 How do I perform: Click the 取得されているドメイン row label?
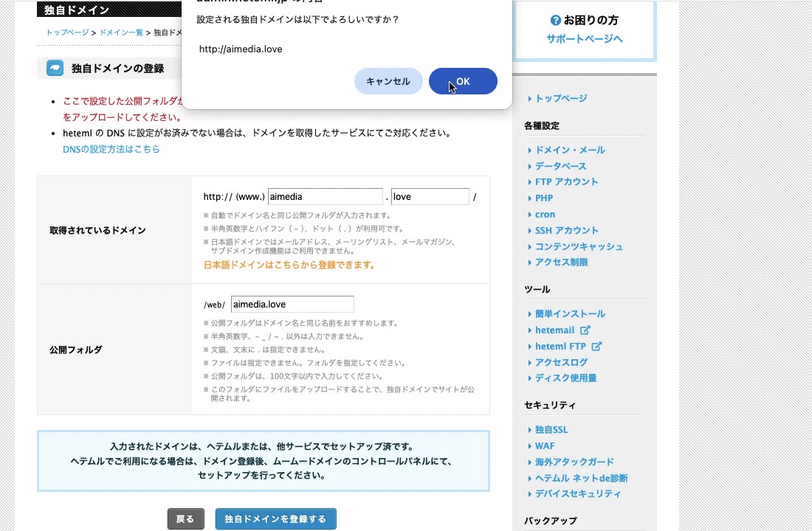pos(97,230)
